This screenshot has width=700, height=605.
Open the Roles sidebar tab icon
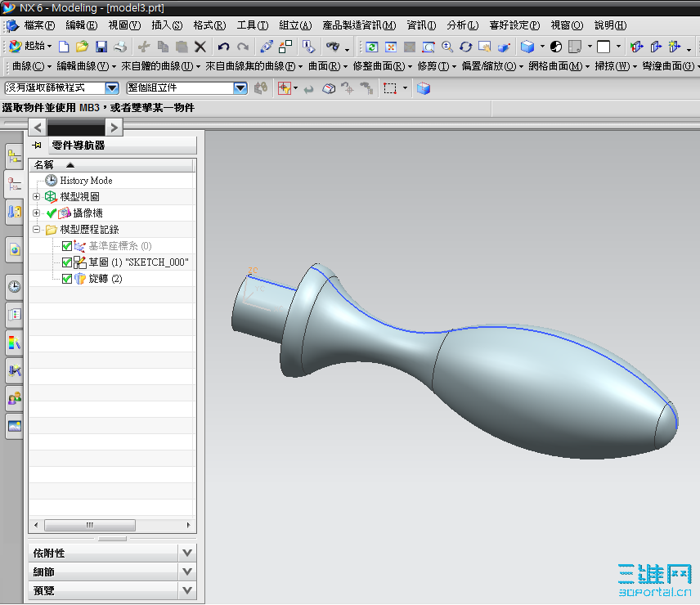(x=14, y=398)
